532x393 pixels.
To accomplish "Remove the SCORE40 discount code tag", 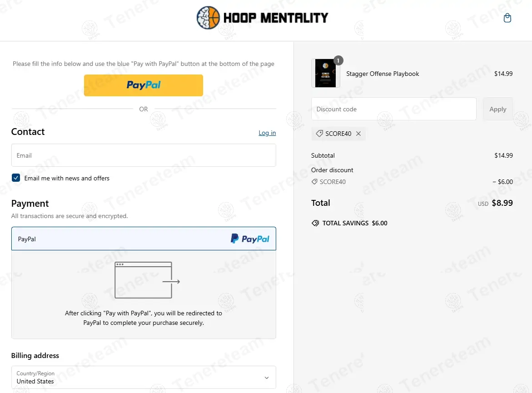I will click(x=358, y=134).
